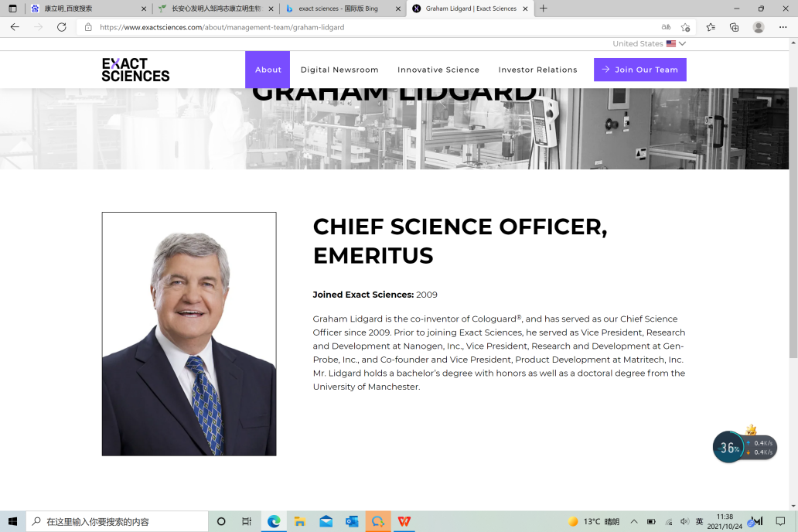Go back to the previous page

pyautogui.click(x=15, y=27)
